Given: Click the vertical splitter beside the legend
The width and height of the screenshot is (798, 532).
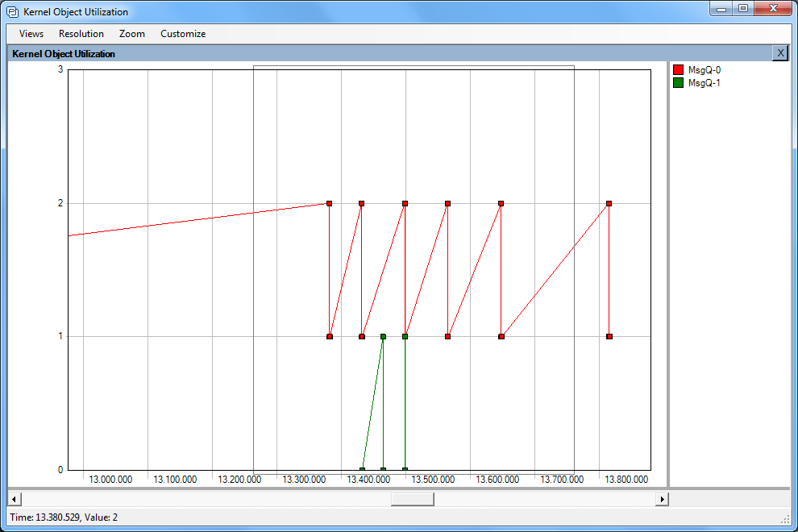Looking at the screenshot, I should [x=667, y=274].
